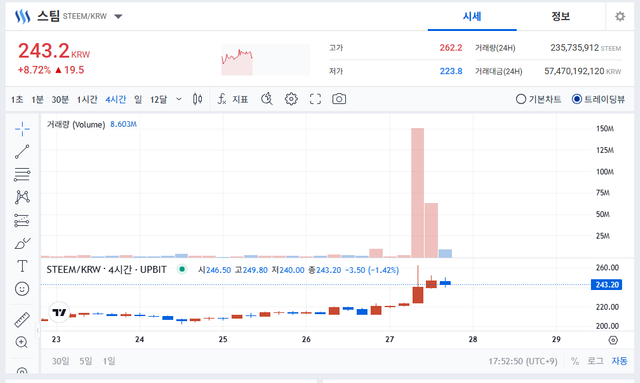Set date range to 1일
Image resolution: width=640 pixels, height=383 pixels.
[x=109, y=361]
